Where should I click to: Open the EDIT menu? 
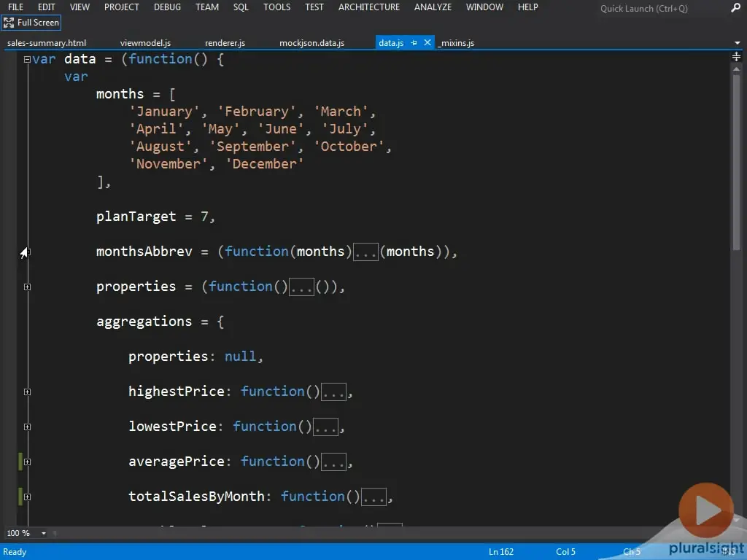click(46, 7)
